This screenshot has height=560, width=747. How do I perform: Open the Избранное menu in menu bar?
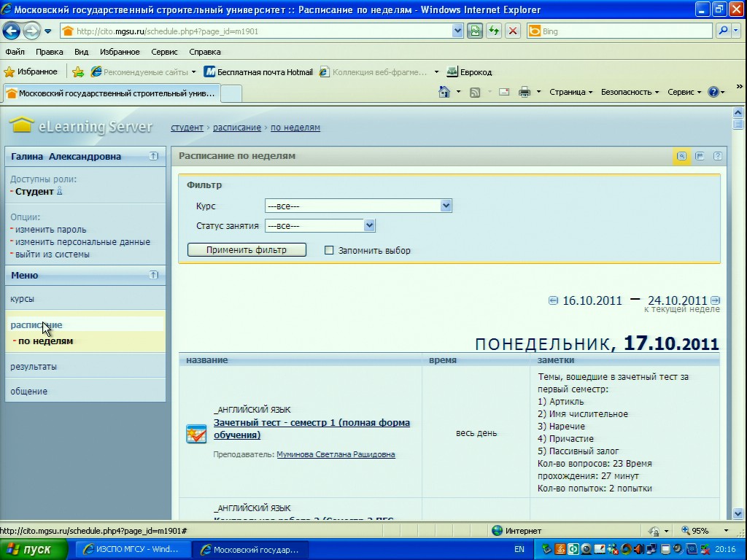coord(120,52)
